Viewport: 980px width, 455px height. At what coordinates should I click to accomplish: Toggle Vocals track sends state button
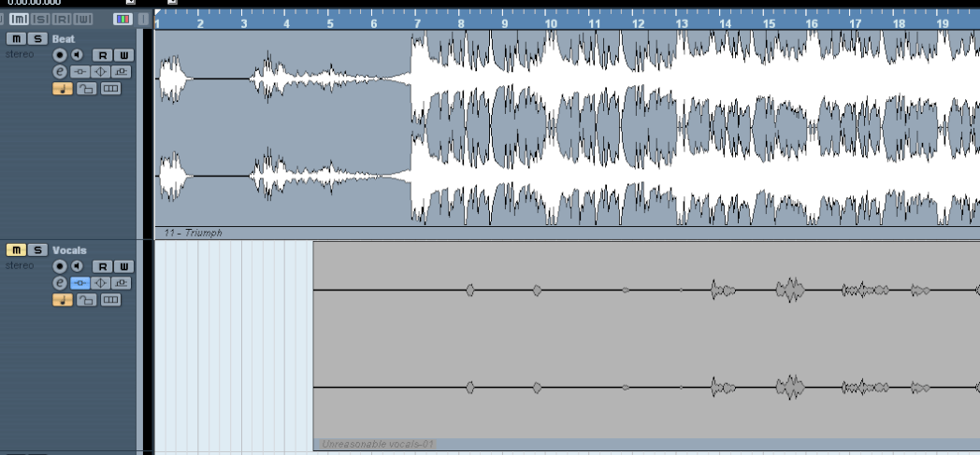[x=122, y=283]
